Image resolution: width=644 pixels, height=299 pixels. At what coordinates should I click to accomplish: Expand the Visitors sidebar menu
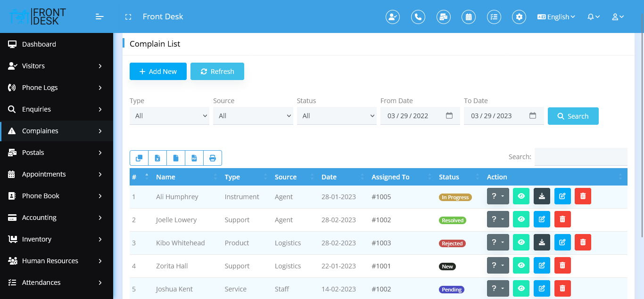pyautogui.click(x=57, y=66)
